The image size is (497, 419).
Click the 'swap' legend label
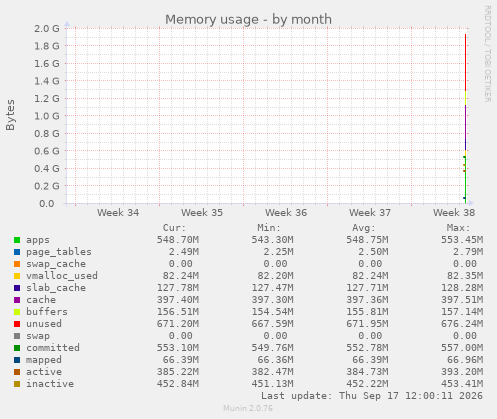pos(38,336)
